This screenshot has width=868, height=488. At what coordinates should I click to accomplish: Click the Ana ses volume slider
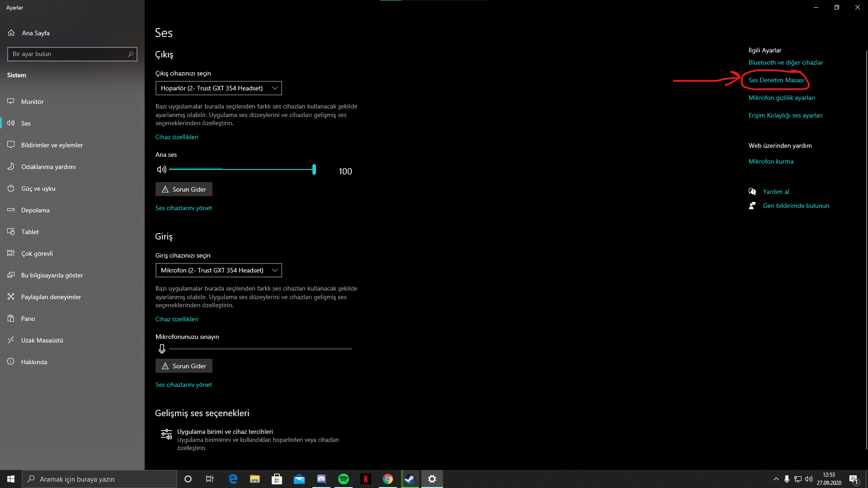[x=242, y=169]
